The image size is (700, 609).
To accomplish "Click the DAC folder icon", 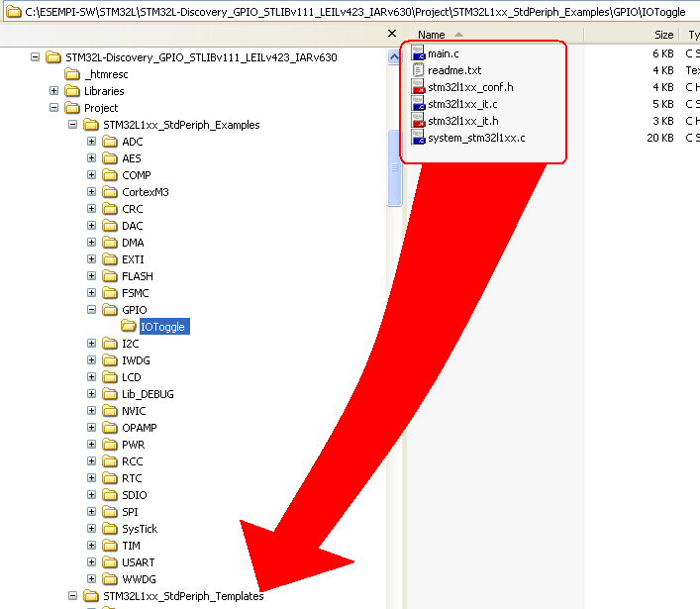I will tap(109, 226).
